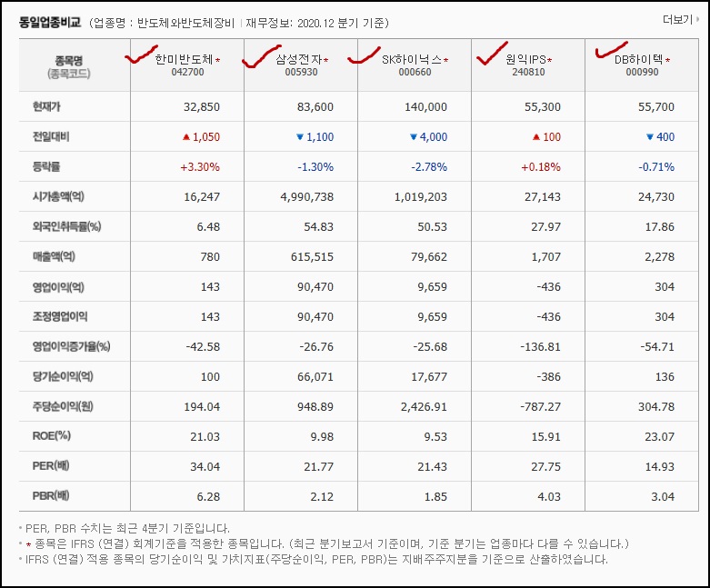Viewport: 710px width, 588px height.
Task: Open SK하이닉스 stock link
Action: click(x=412, y=59)
